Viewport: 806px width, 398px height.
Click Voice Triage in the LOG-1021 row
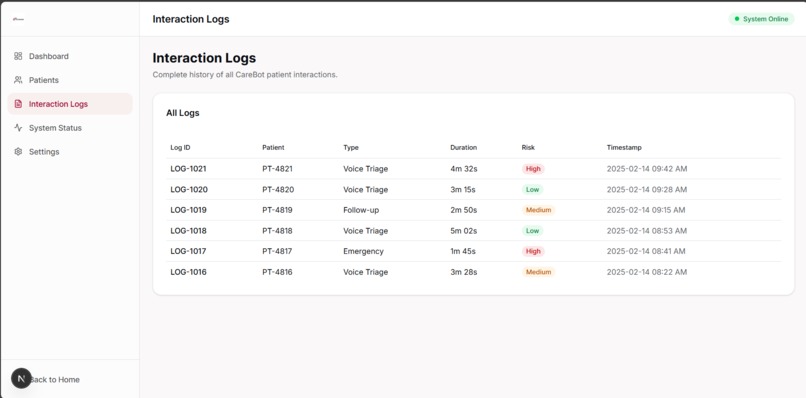pyautogui.click(x=365, y=169)
